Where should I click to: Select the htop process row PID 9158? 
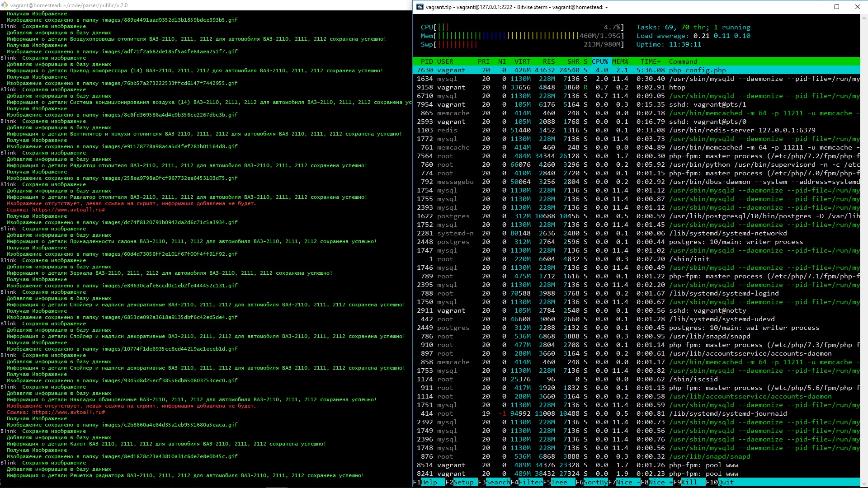click(636, 87)
